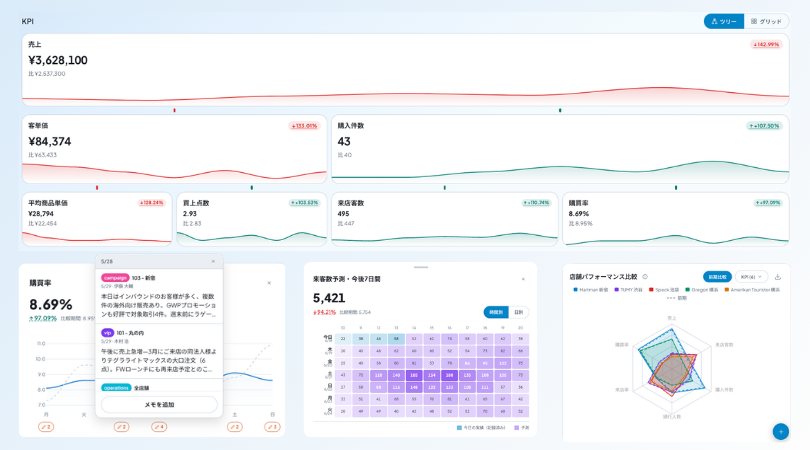Close the 購買率 chart panel
Image resolution: width=810 pixels, height=450 pixels.
269,283
